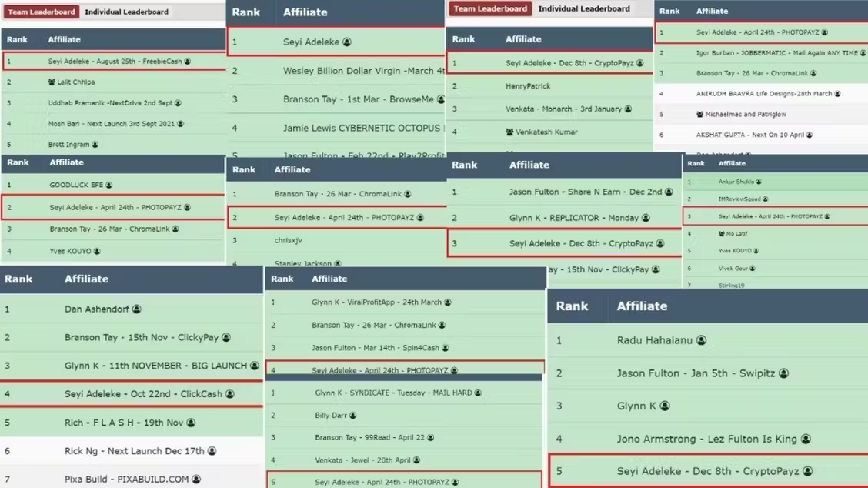Screen dimensions: 868x488
Task: Open the profile icon beside Ankur Shukla
Action: pyautogui.click(x=759, y=182)
